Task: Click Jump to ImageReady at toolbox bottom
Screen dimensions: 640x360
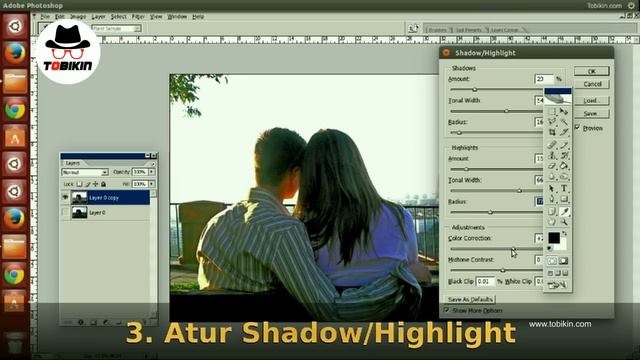Action: [x=558, y=285]
